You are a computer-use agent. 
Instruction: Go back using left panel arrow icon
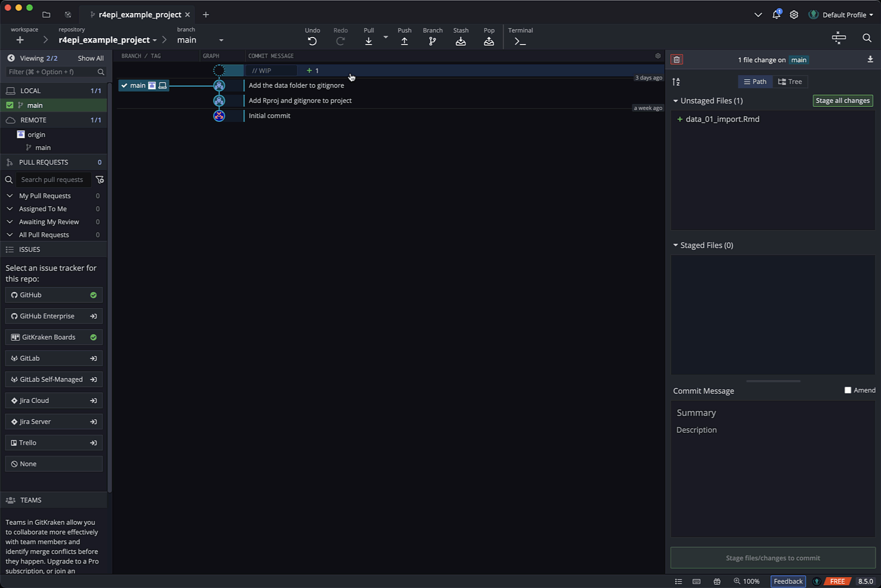click(x=10, y=58)
